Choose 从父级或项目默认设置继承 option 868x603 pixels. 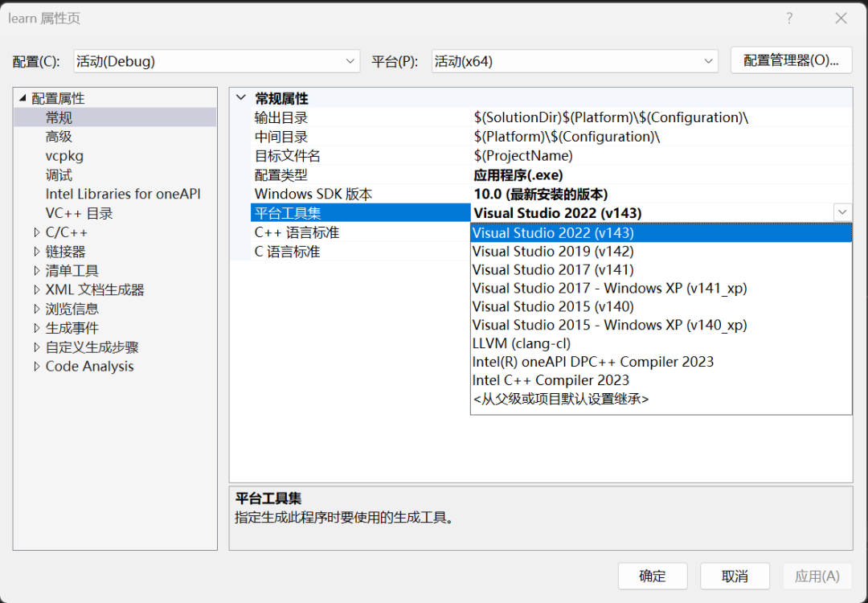coord(563,398)
